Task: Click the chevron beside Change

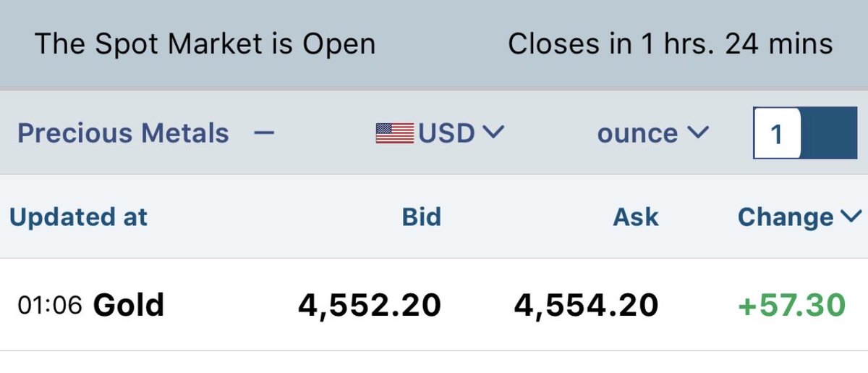Action: 851,217
